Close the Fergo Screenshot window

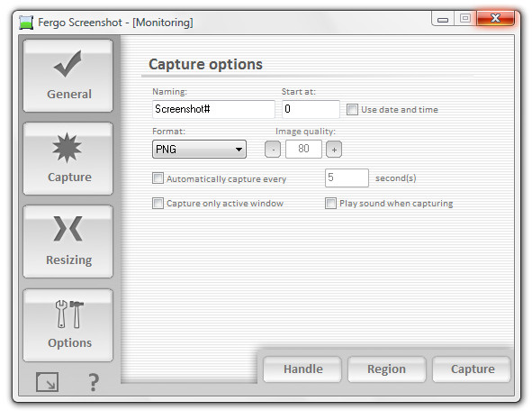pyautogui.click(x=495, y=18)
